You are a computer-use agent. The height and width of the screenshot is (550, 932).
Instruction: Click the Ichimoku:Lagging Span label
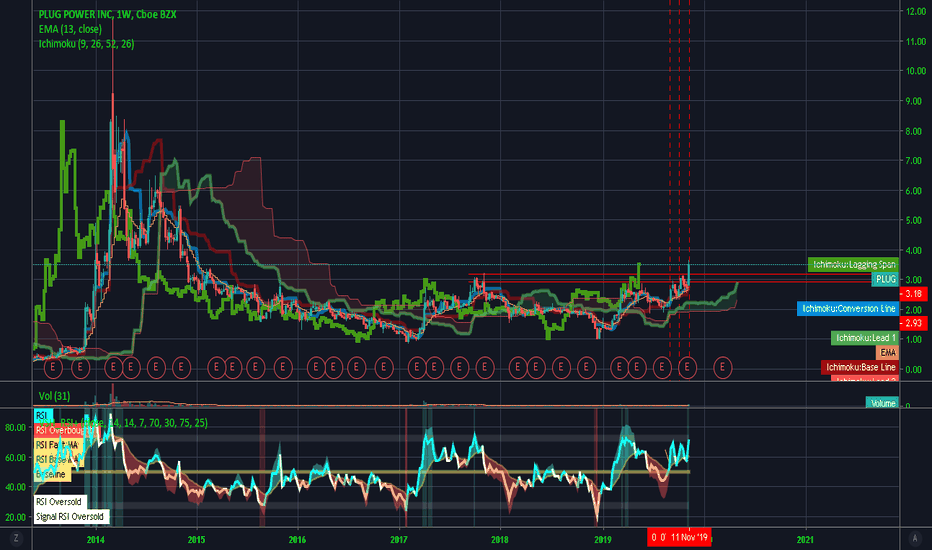coord(853,264)
